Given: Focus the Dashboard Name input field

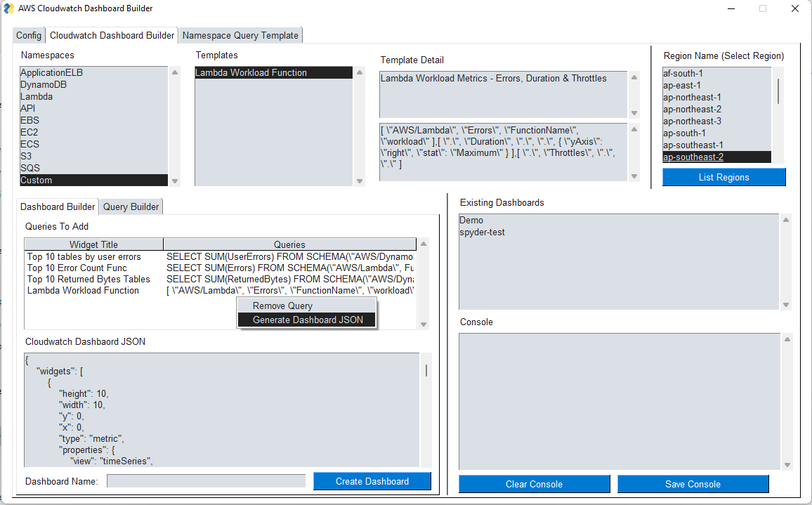Looking at the screenshot, I should 206,481.
